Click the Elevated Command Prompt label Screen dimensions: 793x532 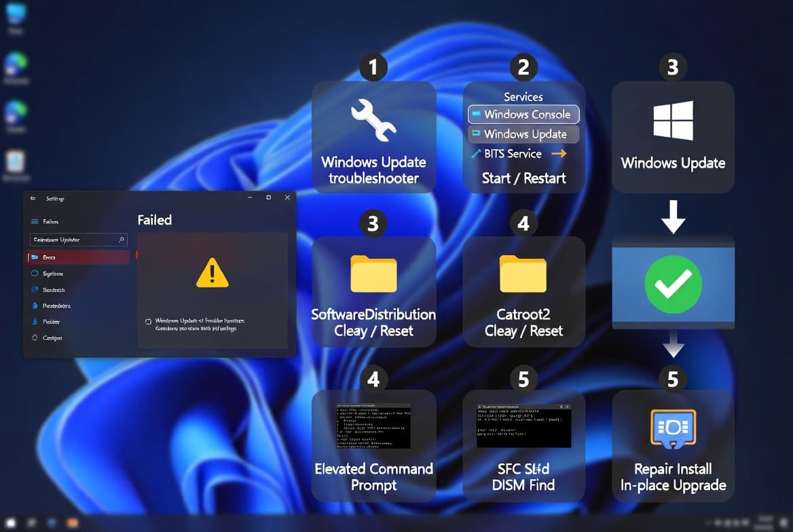373,477
